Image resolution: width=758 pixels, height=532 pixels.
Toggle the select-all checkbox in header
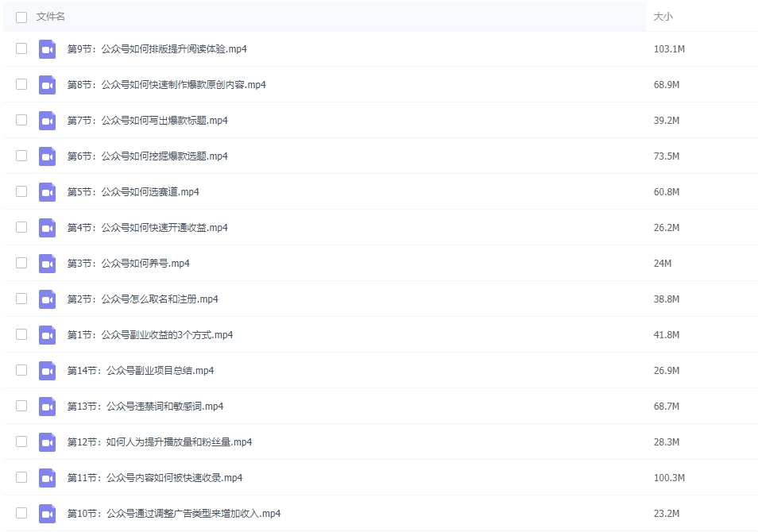pos(21,17)
